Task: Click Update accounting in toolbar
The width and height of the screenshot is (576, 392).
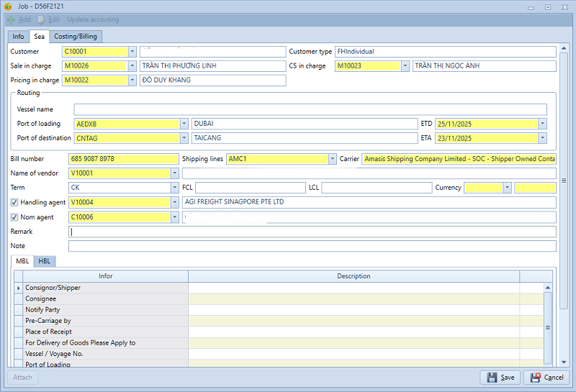Action: pos(93,19)
